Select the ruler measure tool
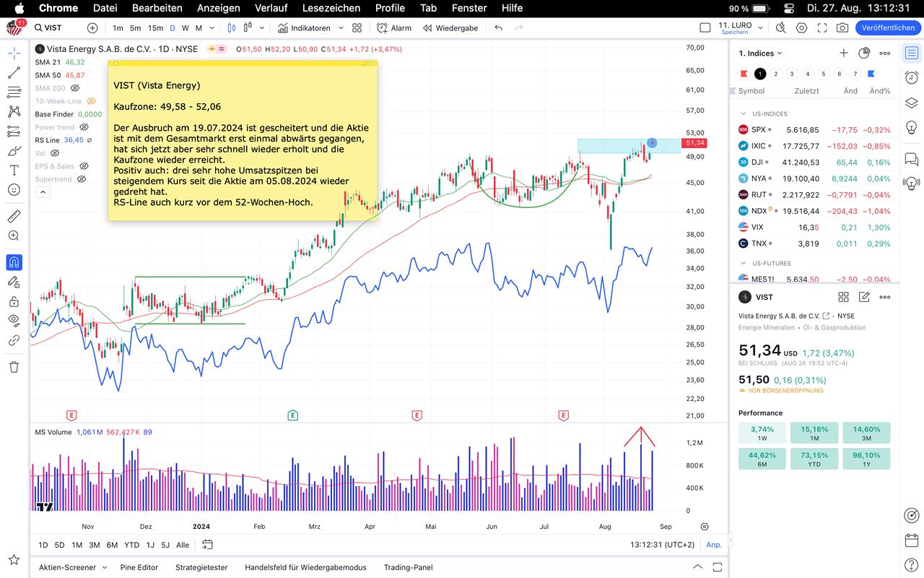 tap(14, 216)
